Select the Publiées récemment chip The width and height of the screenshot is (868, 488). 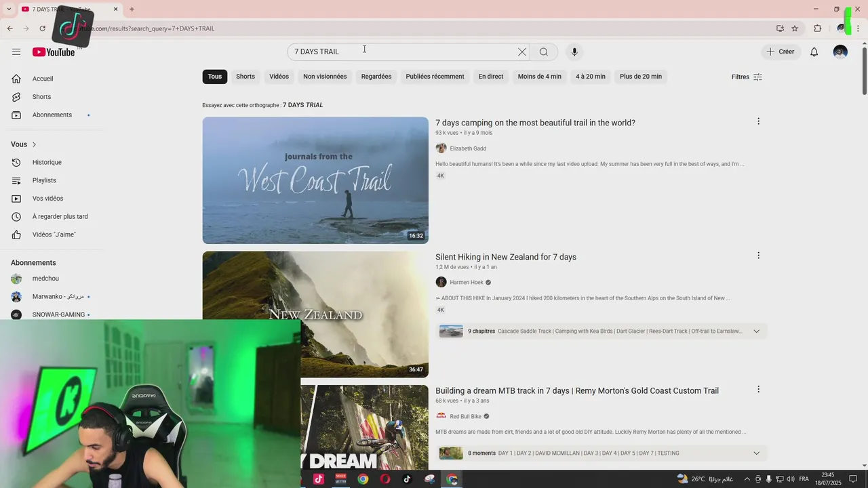(x=435, y=77)
